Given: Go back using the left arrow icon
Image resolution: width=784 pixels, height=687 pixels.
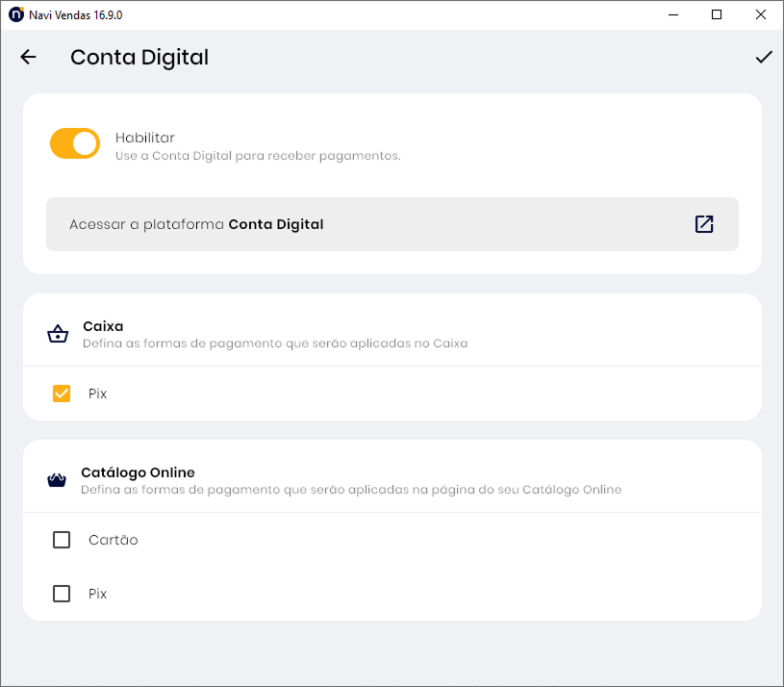Looking at the screenshot, I should 28,57.
